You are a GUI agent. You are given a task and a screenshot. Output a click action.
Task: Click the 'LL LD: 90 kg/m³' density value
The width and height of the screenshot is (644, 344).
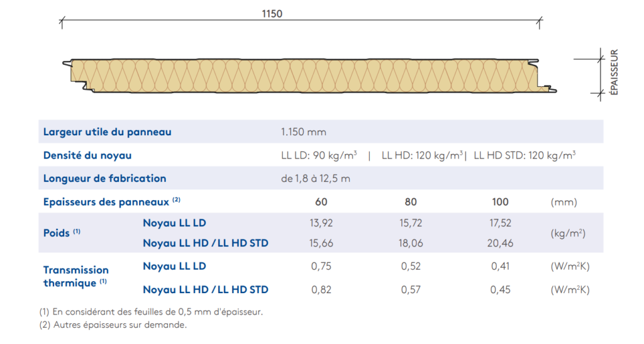pyautogui.click(x=319, y=155)
